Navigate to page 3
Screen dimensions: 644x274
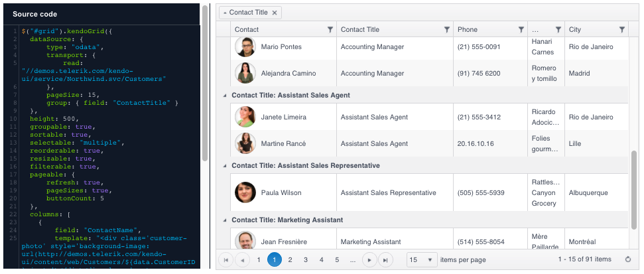[306, 260]
